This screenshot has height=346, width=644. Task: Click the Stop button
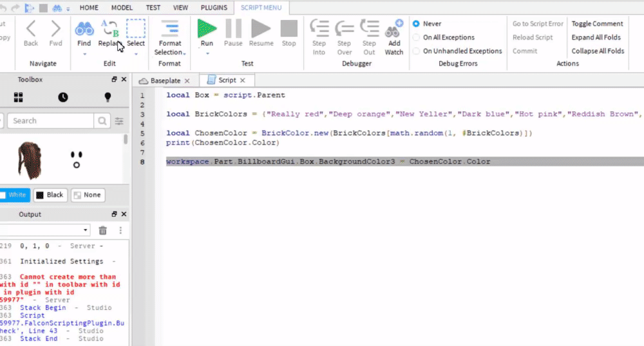pyautogui.click(x=289, y=28)
